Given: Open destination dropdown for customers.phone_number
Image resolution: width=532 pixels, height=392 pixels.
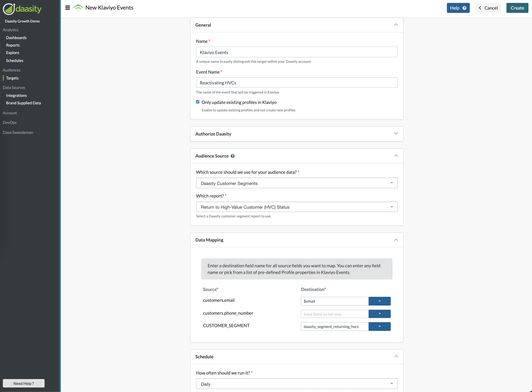Looking at the screenshot, I should [x=379, y=314].
